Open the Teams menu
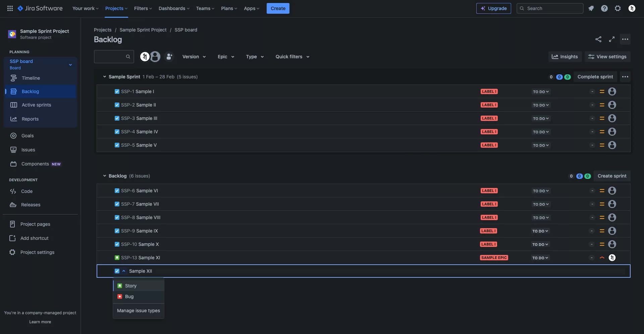This screenshot has height=334, width=644. pyautogui.click(x=205, y=8)
